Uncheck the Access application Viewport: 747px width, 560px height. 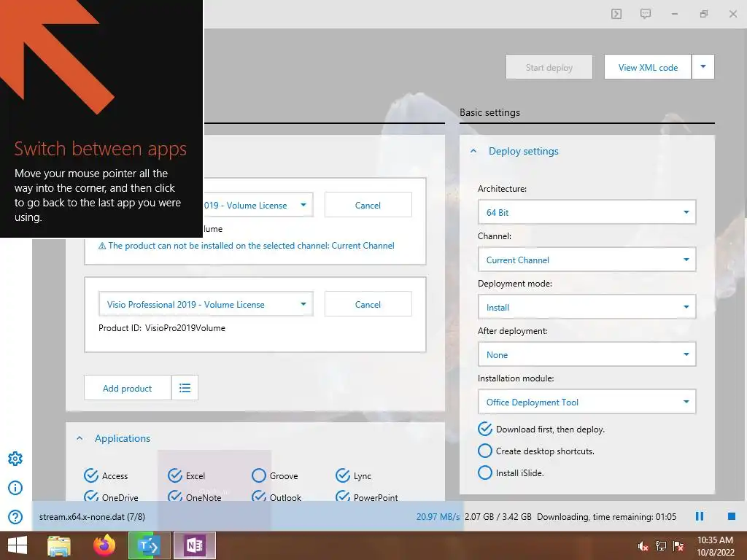(x=91, y=475)
